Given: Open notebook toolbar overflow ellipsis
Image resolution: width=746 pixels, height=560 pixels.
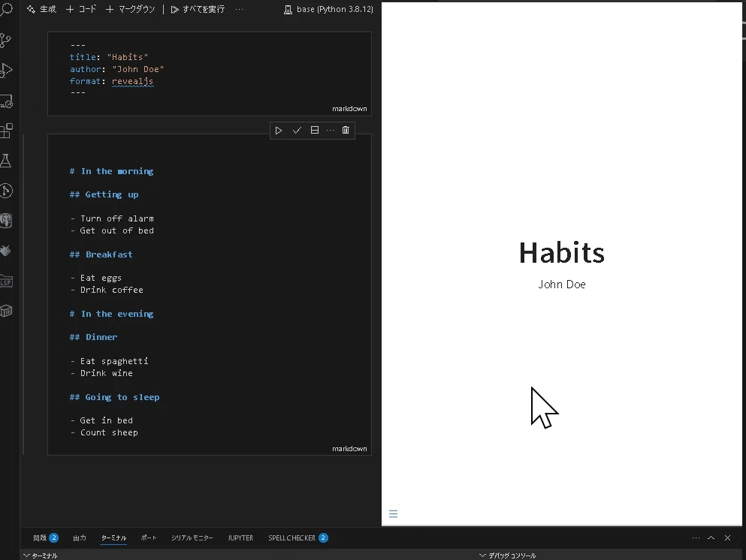Looking at the screenshot, I should 240,10.
